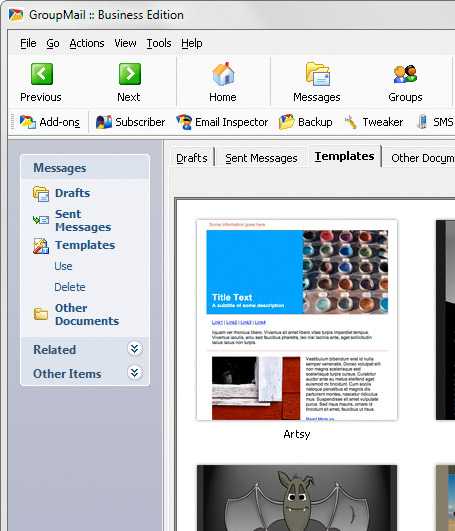455x531 pixels.
Task: Click the Next toolbar label
Action: [x=129, y=97]
